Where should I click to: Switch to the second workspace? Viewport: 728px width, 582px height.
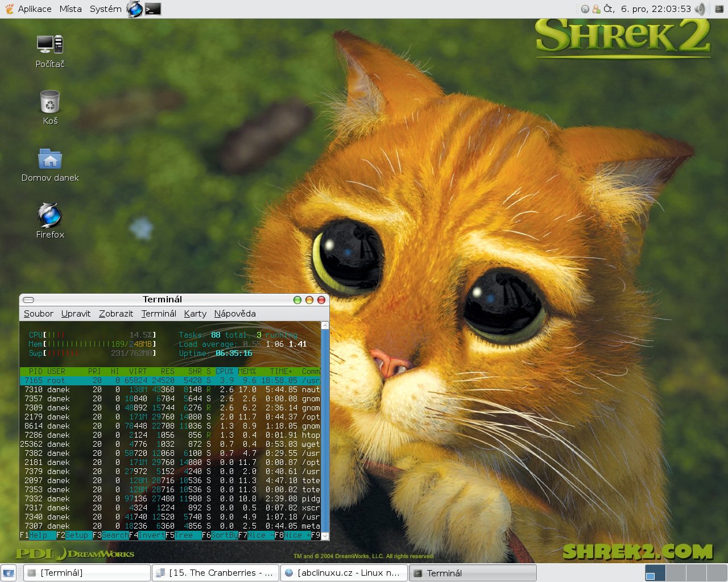click(675, 573)
